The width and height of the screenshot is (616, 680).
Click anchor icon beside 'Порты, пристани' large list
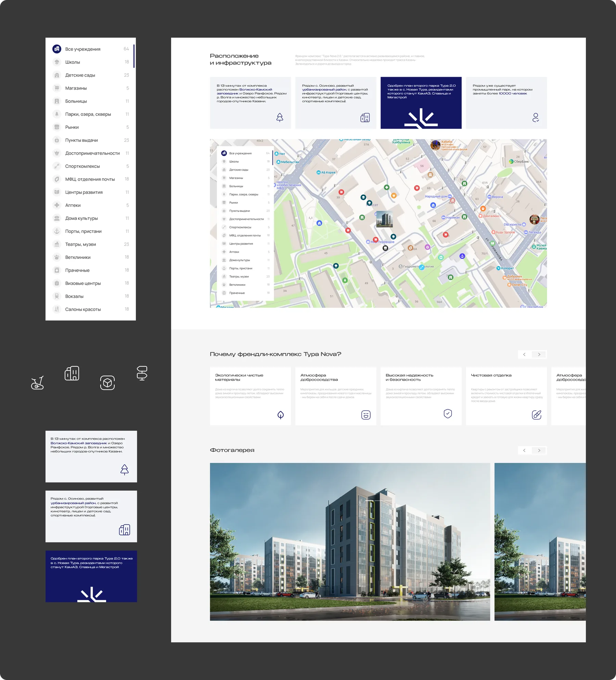tap(57, 231)
